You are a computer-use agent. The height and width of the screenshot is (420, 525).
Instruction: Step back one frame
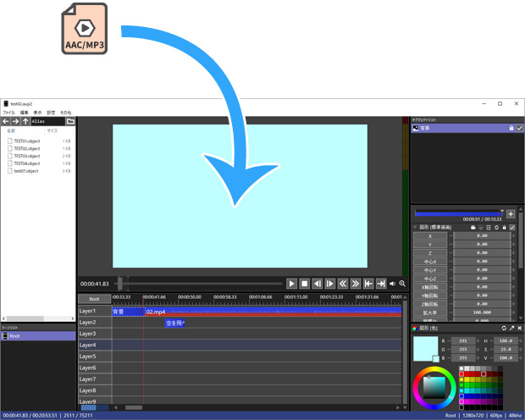coord(317,284)
